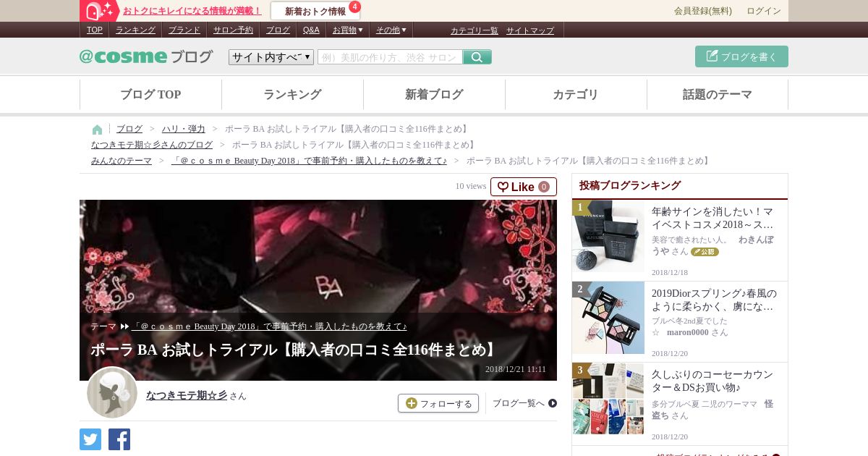The image size is (868, 456).
Task: Click ブログを書く button
Action: (741, 56)
